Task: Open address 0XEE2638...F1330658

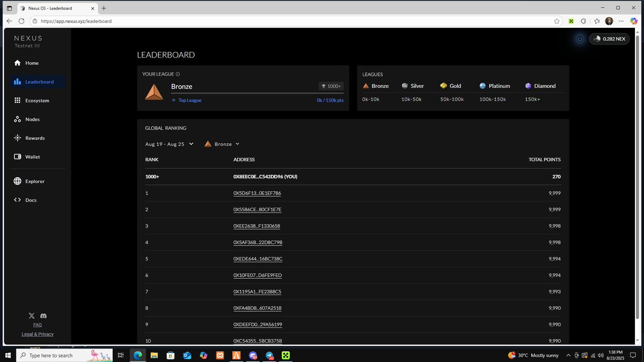Action: [x=257, y=226]
